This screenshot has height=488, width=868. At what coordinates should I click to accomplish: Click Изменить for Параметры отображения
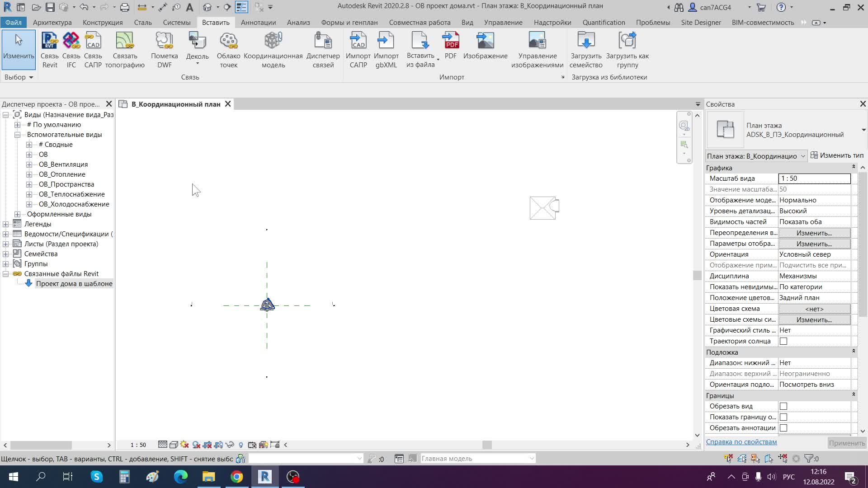(x=814, y=244)
